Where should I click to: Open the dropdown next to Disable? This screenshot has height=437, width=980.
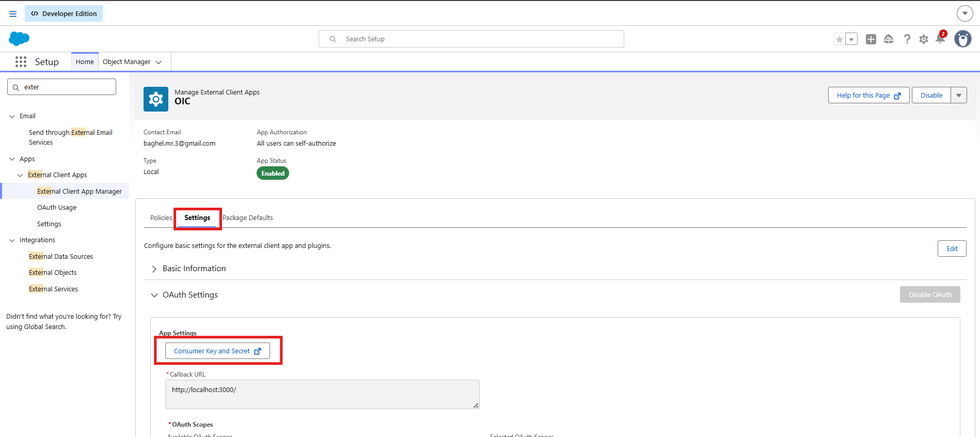pyautogui.click(x=959, y=95)
